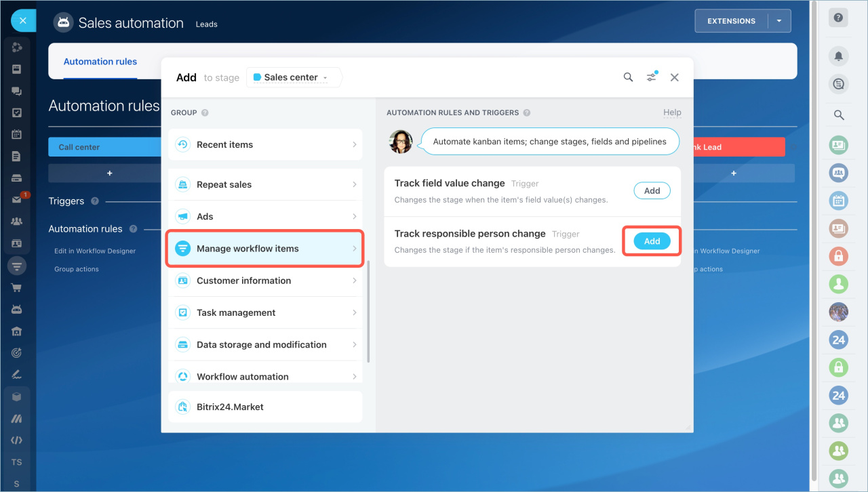The width and height of the screenshot is (868, 492).
Task: Open the brown ID card chat in right panel
Action: 839,228
